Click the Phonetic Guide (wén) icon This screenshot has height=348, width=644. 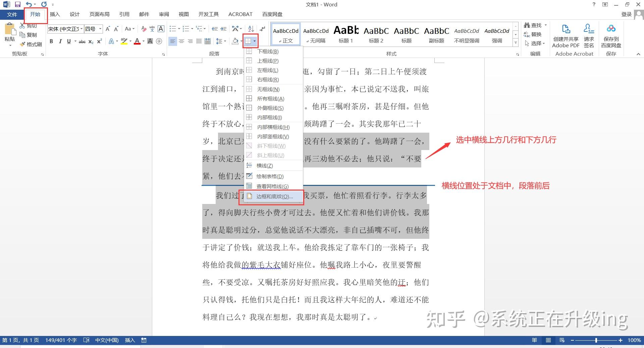pos(152,29)
